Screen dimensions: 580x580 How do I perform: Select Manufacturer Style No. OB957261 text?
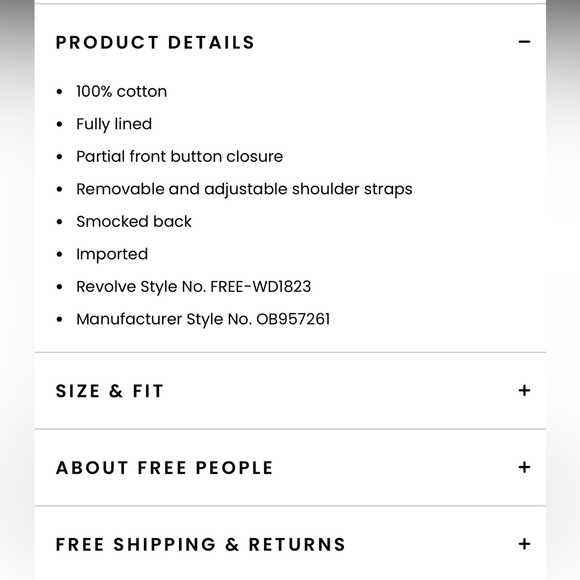pos(203,319)
